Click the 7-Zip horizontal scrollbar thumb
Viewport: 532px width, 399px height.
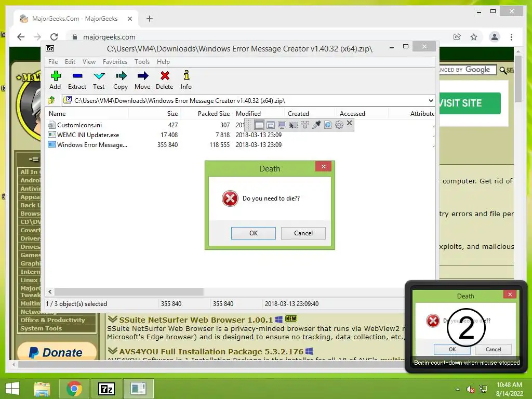(x=129, y=292)
